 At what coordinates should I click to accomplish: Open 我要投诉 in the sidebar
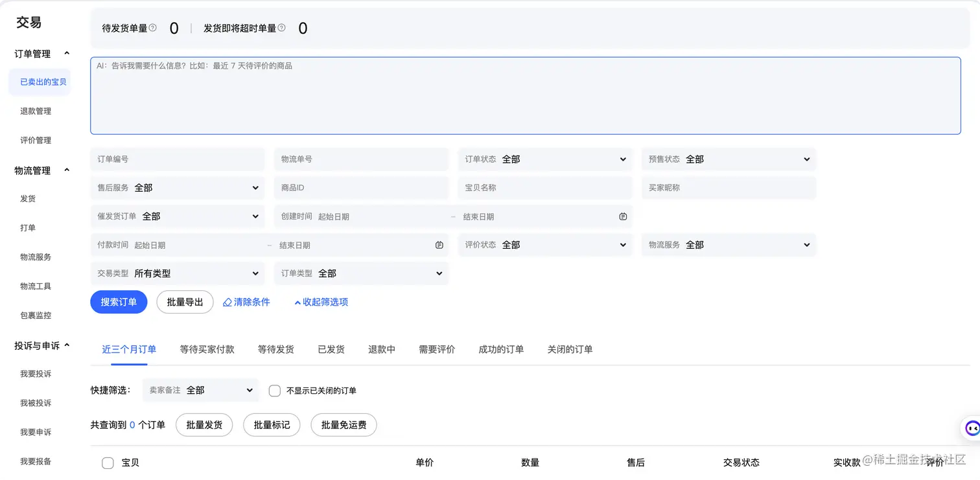(36, 374)
